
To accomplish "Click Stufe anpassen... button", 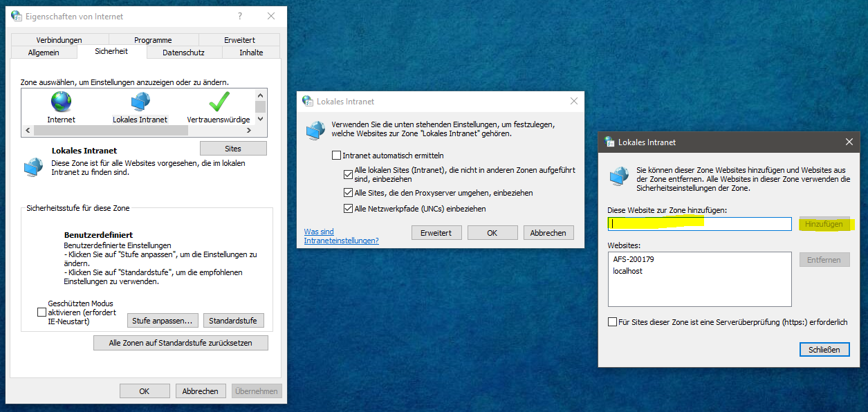I will [163, 321].
